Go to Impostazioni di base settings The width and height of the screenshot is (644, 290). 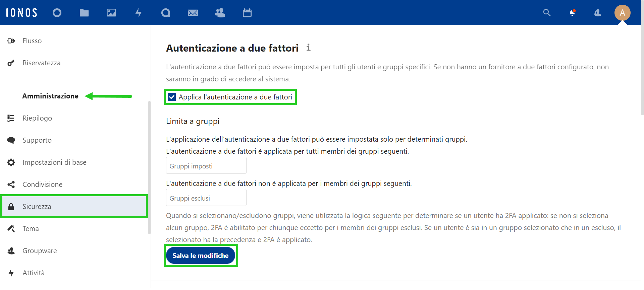[x=54, y=162]
